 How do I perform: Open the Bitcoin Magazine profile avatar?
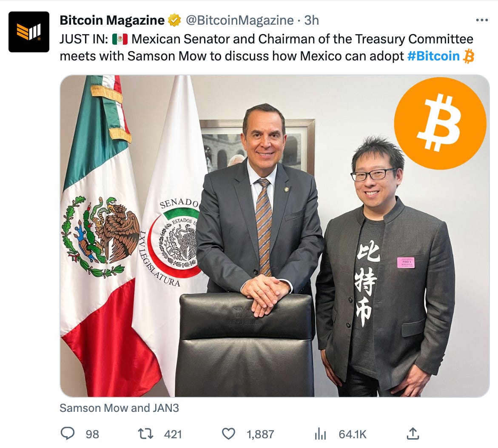(29, 32)
